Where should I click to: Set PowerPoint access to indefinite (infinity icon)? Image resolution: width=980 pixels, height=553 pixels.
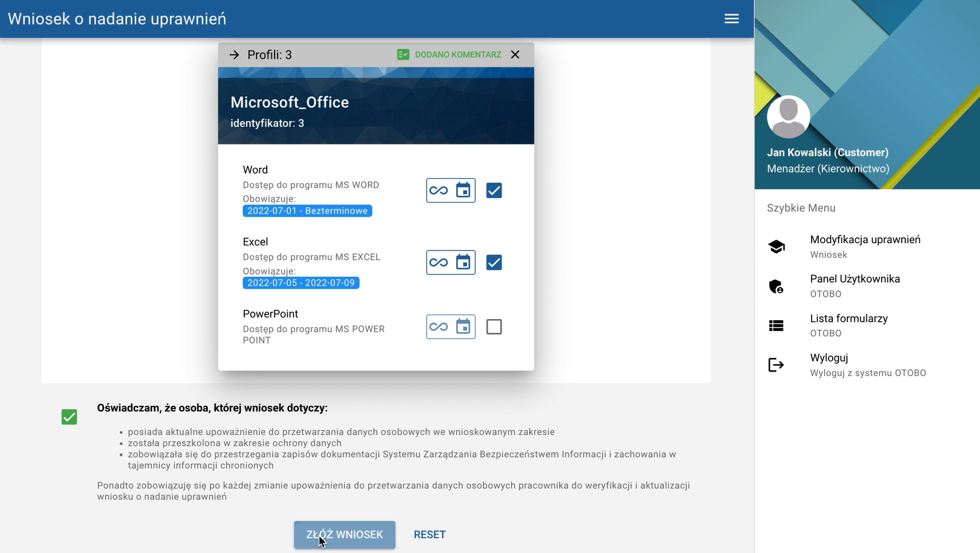439,327
